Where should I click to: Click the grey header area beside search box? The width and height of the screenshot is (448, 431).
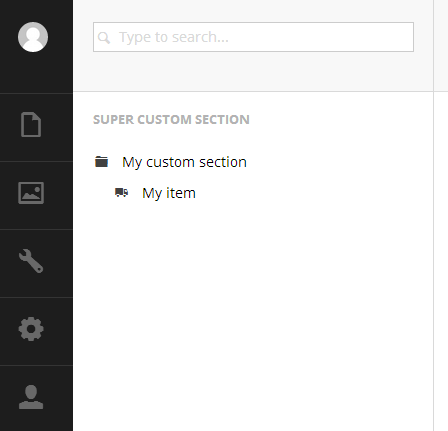tap(253, 72)
